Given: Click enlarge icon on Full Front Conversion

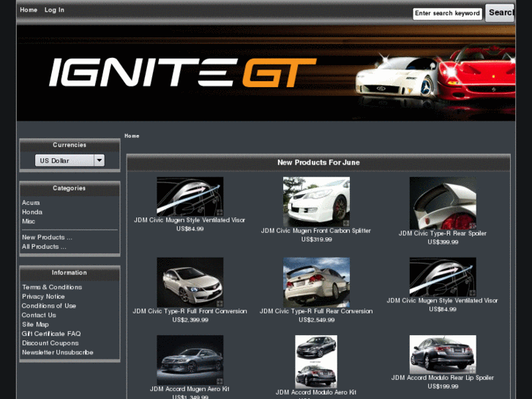Looking at the screenshot, I should (220, 304).
